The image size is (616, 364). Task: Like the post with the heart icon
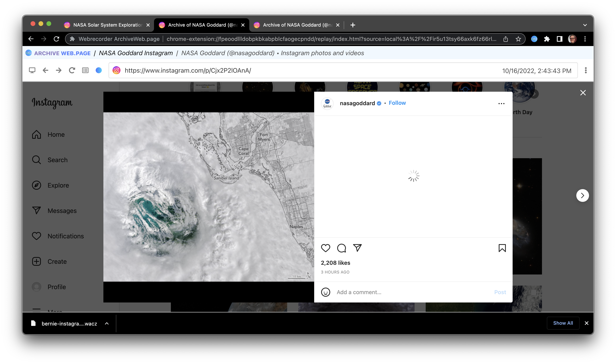click(326, 248)
